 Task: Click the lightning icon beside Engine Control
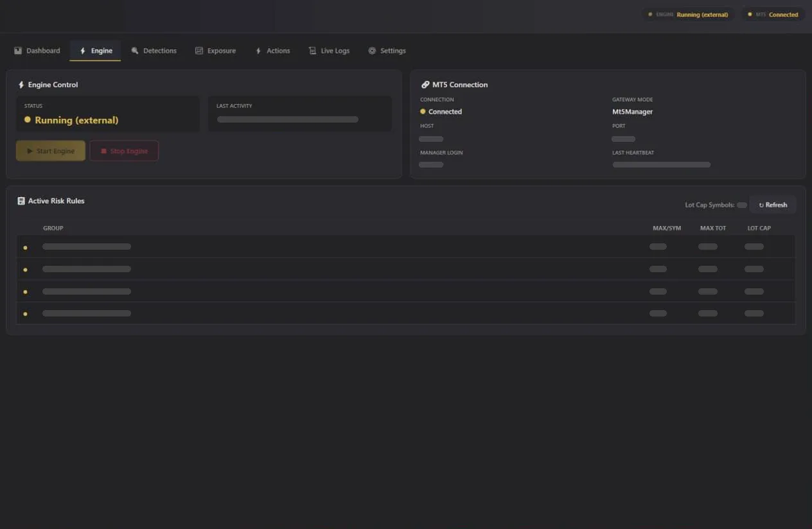point(21,85)
